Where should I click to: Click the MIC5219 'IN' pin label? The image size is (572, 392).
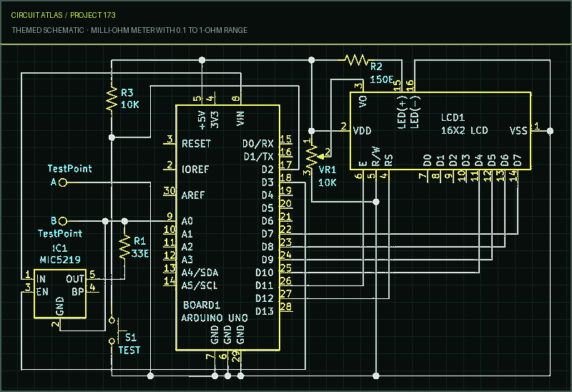(41, 279)
